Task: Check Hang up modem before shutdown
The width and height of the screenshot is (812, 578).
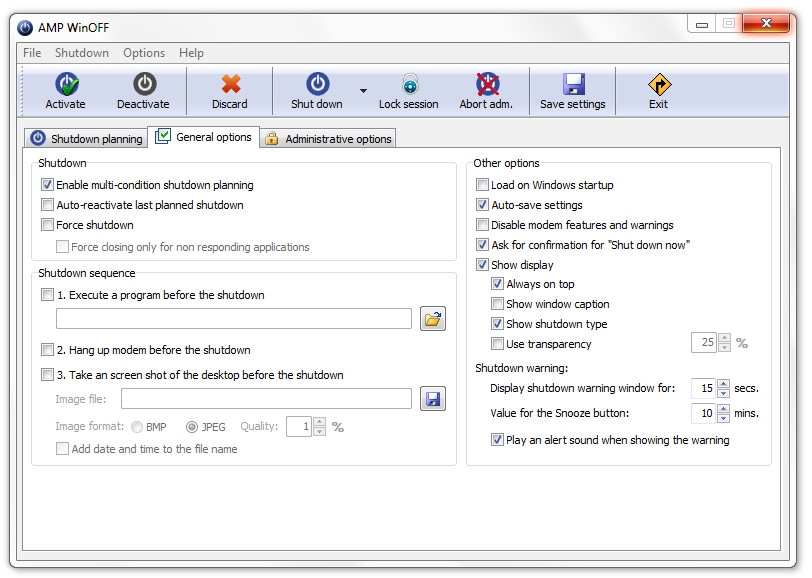Action: 47,350
